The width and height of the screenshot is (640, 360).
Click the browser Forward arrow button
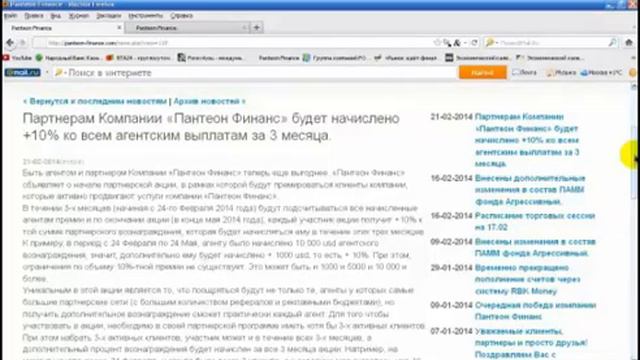pos(22,42)
